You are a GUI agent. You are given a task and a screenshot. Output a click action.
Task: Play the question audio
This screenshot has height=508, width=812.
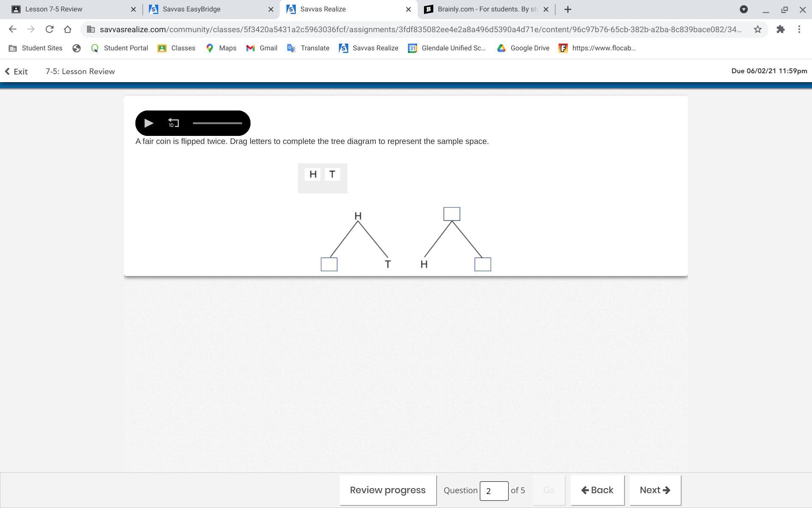pos(149,123)
